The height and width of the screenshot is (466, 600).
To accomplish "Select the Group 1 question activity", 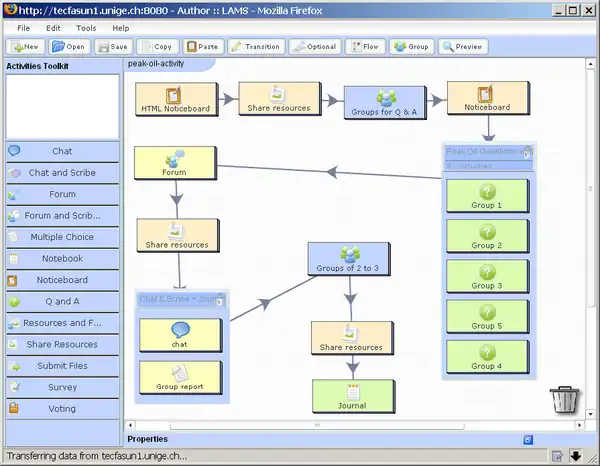I will click(x=486, y=194).
